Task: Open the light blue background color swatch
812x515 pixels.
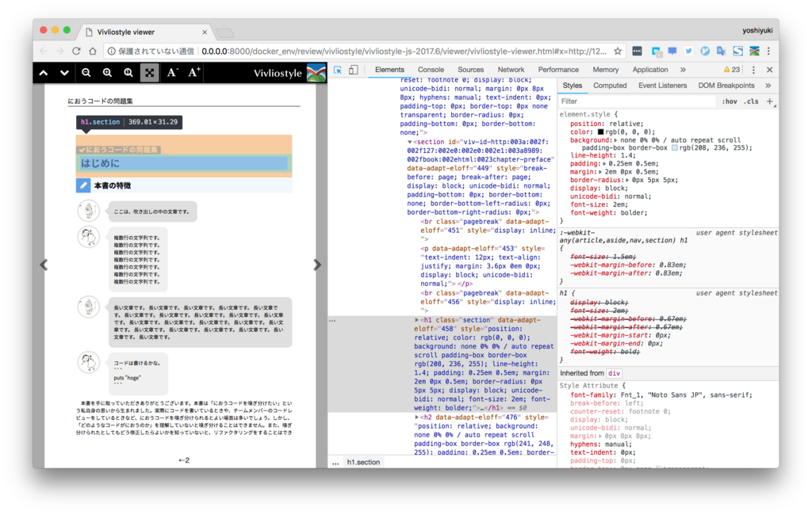Action: [x=675, y=148]
